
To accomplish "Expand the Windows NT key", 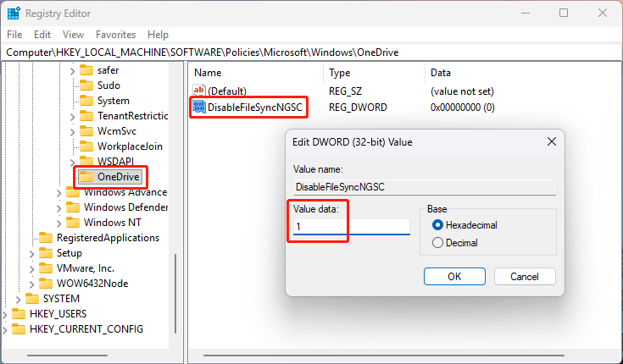I will [58, 223].
